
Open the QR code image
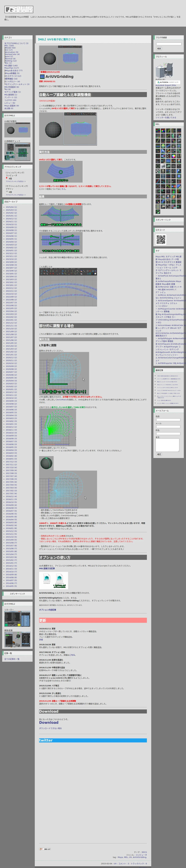(x=161, y=239)
